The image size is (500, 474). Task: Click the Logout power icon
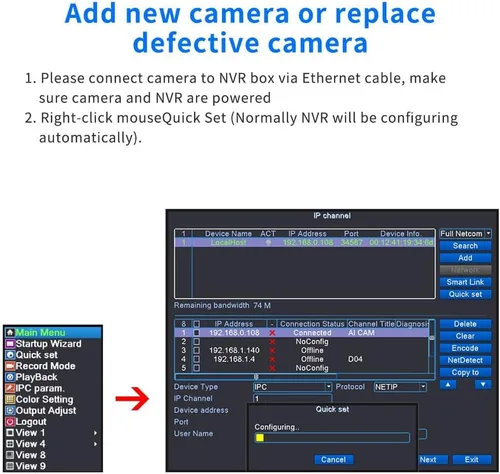10,422
